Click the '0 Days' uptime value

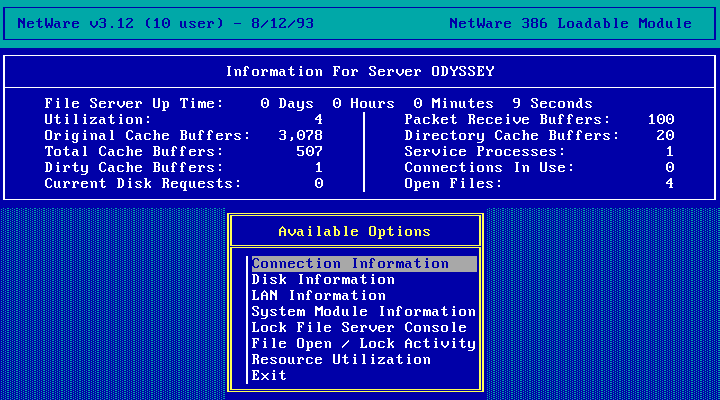287,103
